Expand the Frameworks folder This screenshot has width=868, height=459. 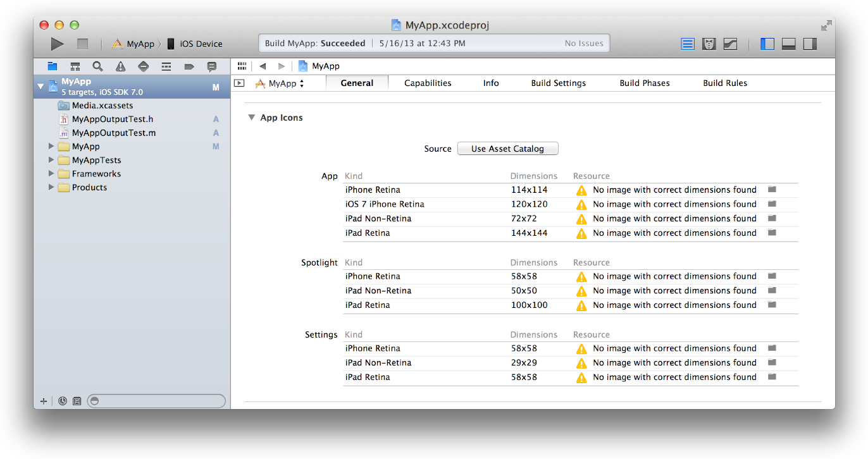[51, 173]
